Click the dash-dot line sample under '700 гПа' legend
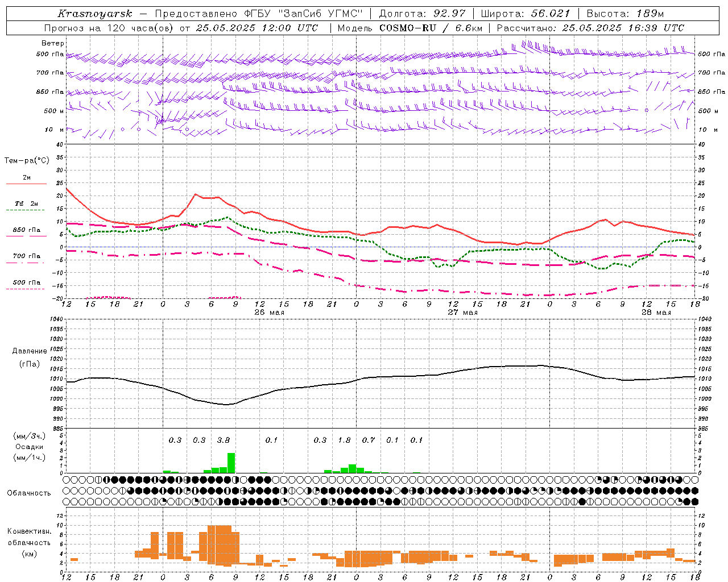This screenshot has height=582, width=728. [x=26, y=263]
